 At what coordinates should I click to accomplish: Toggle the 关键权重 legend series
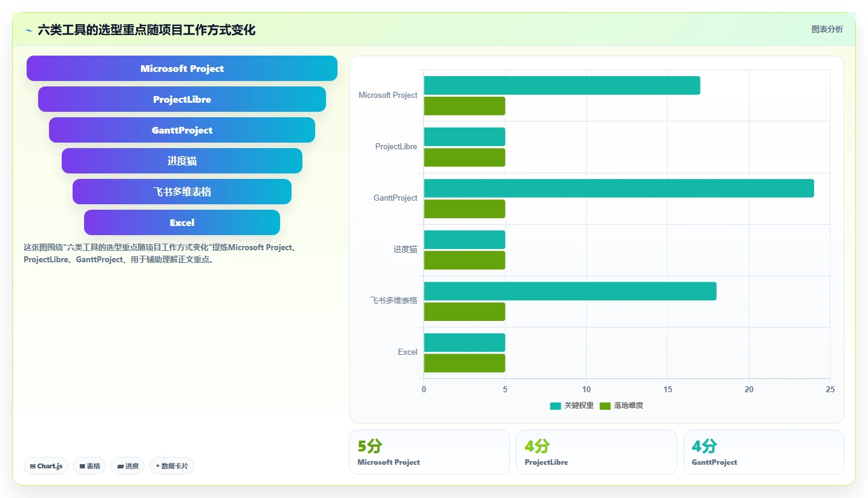point(572,406)
